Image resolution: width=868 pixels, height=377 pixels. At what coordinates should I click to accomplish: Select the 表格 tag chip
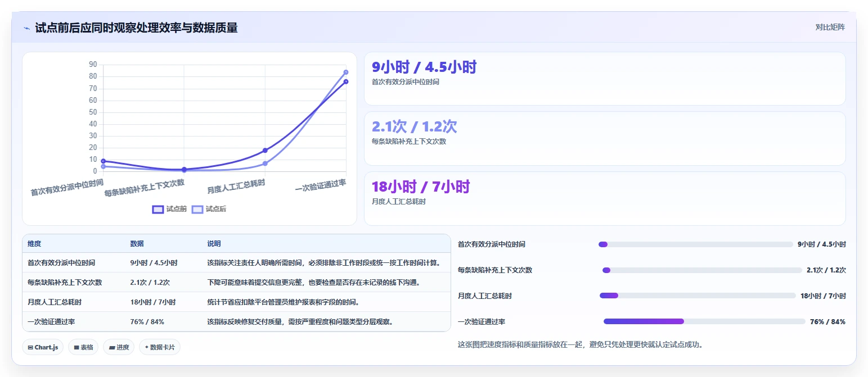coord(83,347)
